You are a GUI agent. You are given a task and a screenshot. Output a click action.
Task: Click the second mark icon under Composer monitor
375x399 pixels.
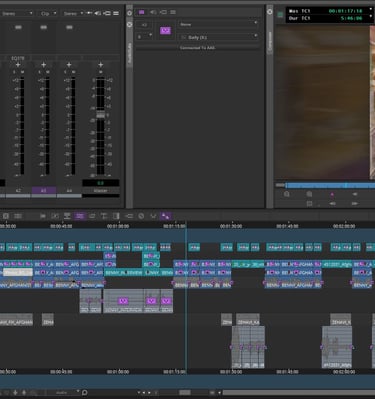click(x=309, y=194)
